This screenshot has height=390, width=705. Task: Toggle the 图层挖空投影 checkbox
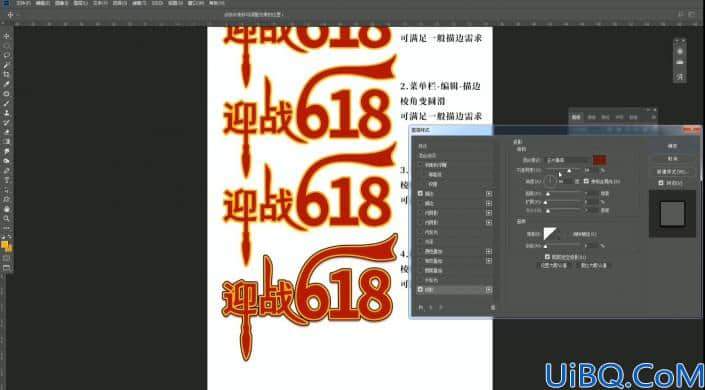tap(547, 257)
